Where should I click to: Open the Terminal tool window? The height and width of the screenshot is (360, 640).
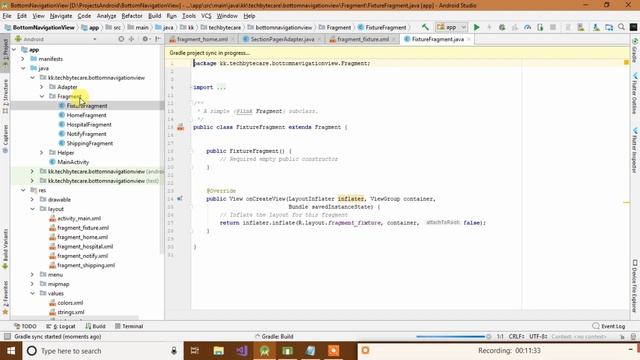tap(129, 326)
